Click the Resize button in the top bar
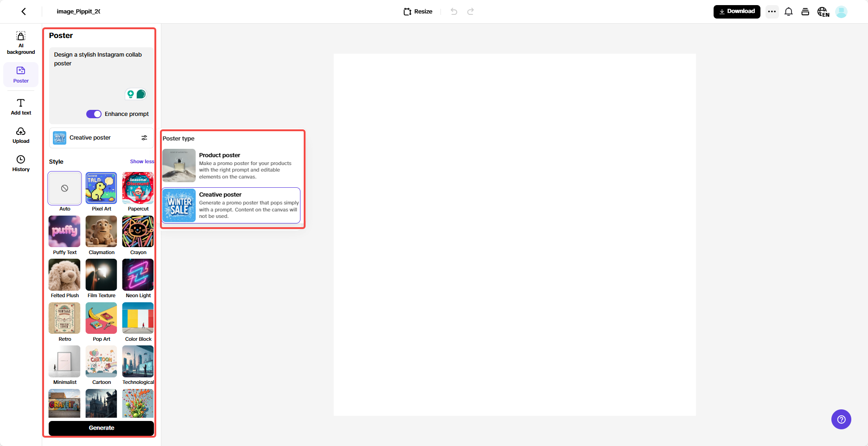The width and height of the screenshot is (868, 446). tap(418, 12)
